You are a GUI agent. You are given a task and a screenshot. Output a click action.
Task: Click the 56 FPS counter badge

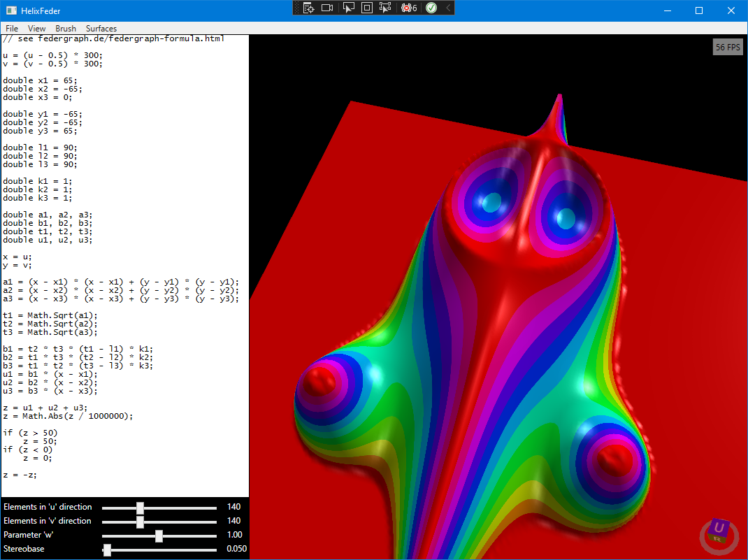[x=727, y=47]
